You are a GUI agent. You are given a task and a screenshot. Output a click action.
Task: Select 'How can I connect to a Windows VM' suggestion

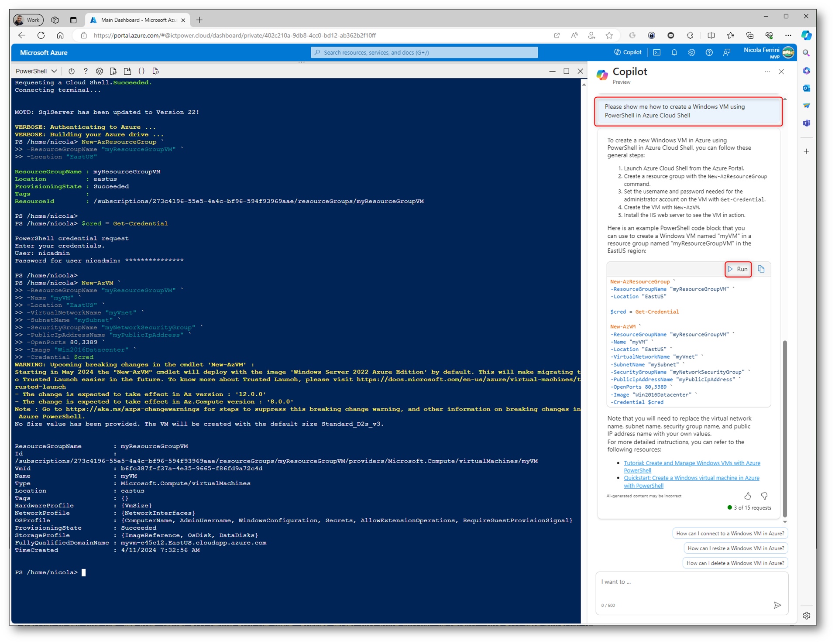(730, 533)
